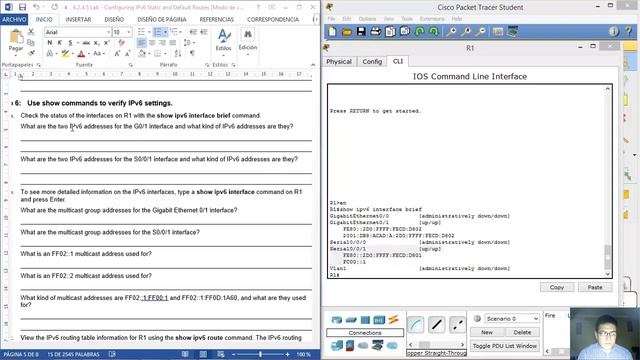The height and width of the screenshot is (360, 640).
Task: Show paragraph marks pilcrow button
Action: (x=192, y=53)
